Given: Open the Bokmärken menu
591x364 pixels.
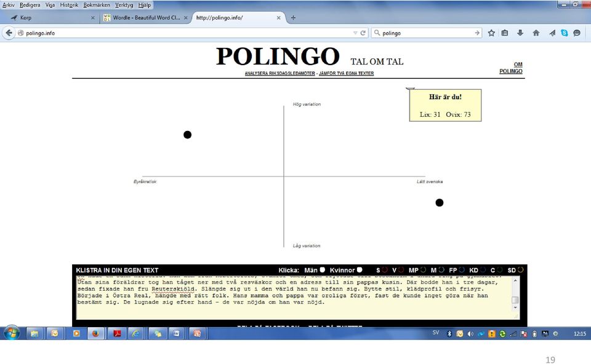Looking at the screenshot, I should (97, 5).
